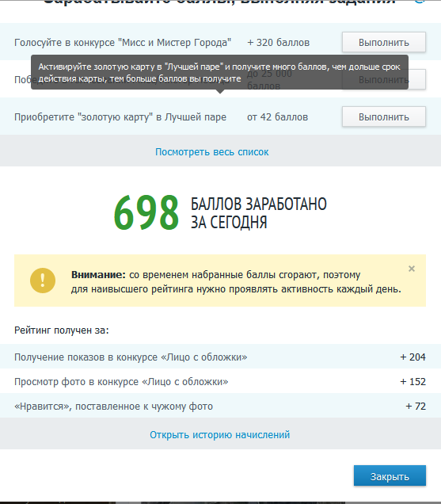
Task: Select the task Голосуйте в конкурсе Мисс и Мистер Города
Action: coord(123,43)
